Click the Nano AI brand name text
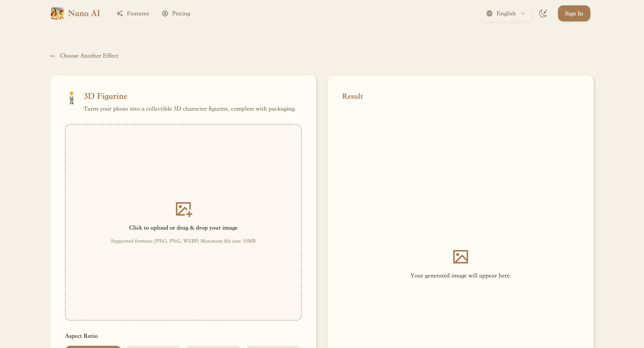The image size is (644, 348). click(x=84, y=13)
